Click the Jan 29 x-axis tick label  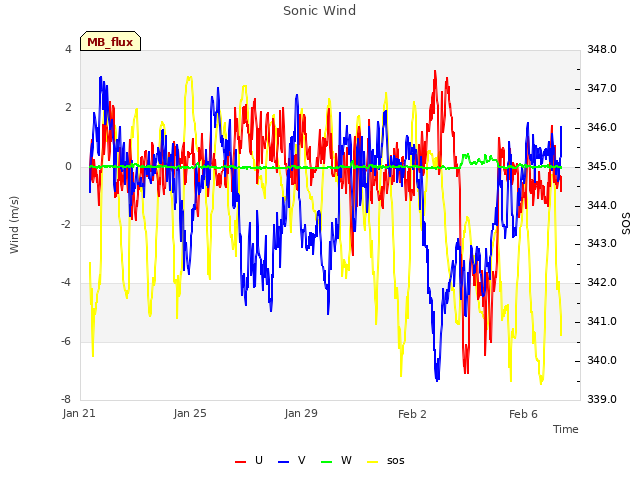301,413
